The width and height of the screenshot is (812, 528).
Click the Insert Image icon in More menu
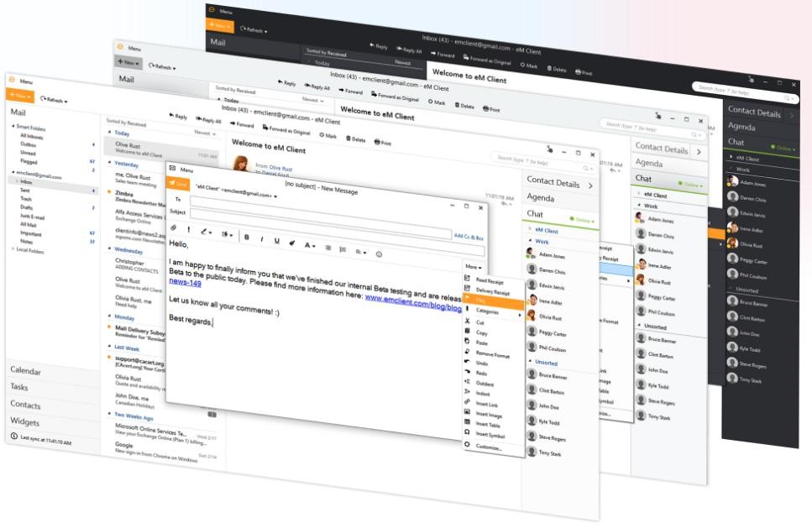tap(467, 411)
